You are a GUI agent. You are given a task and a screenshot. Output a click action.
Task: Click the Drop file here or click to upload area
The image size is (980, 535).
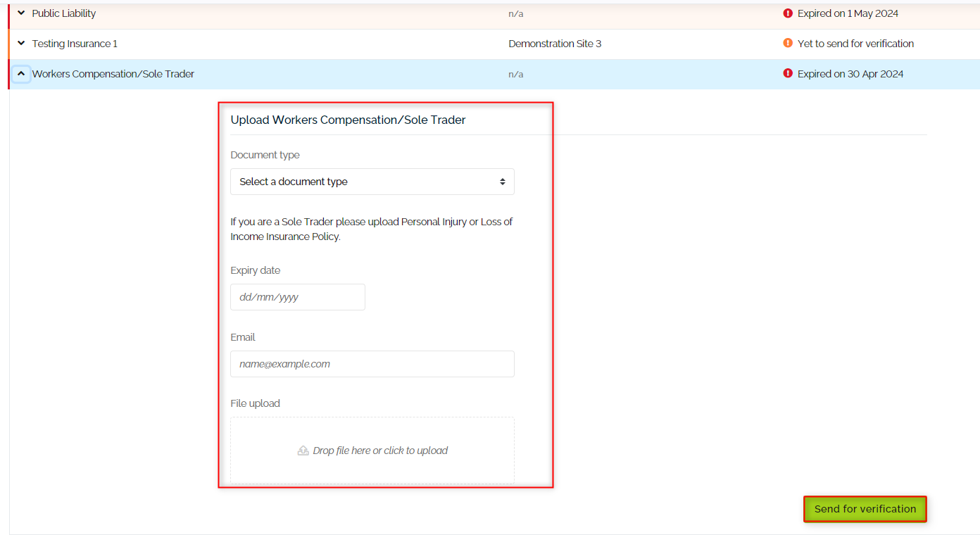[372, 450]
